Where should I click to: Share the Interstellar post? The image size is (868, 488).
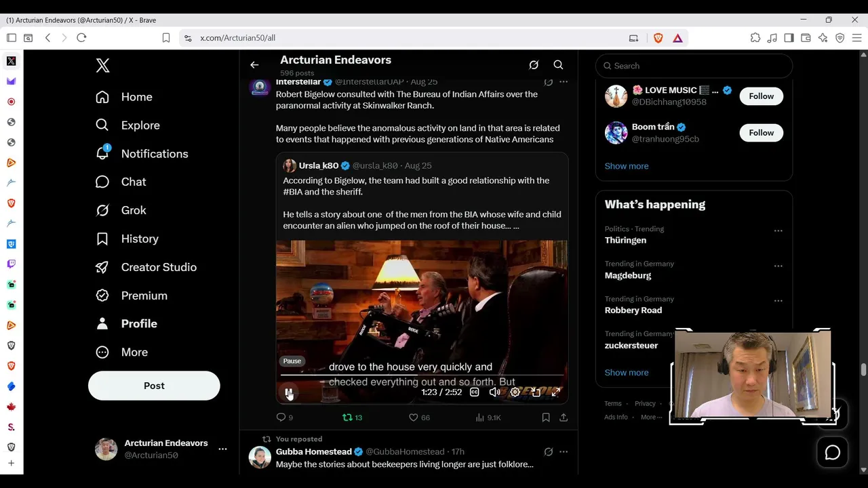[564, 418]
